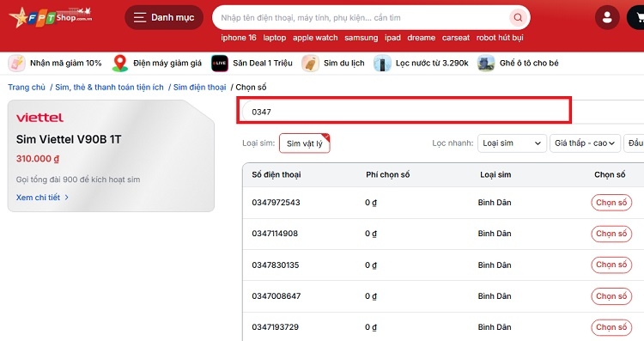Image resolution: width=644 pixels, height=341 pixels.
Task: Go to Trang chủ breadcrumb
Action: [27, 87]
